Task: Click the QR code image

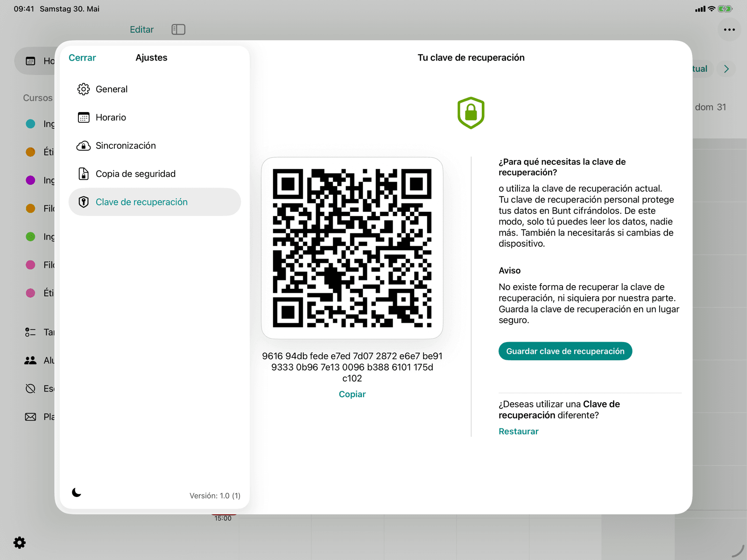Action: [x=352, y=248]
